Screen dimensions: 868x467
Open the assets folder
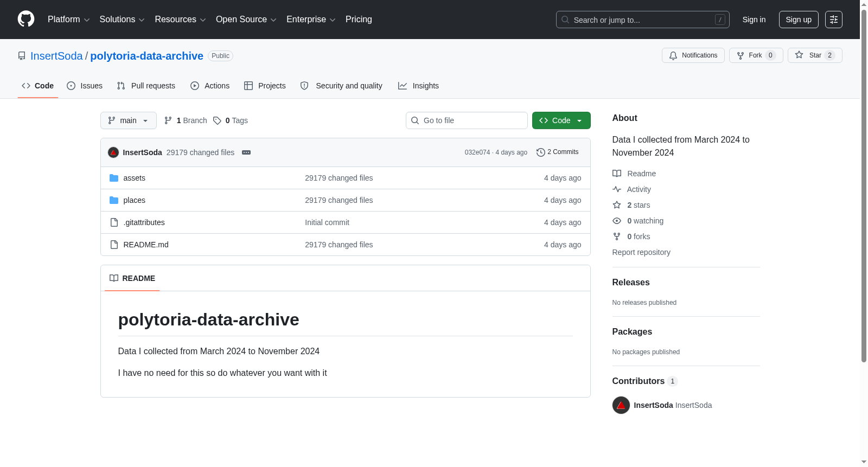[134, 178]
